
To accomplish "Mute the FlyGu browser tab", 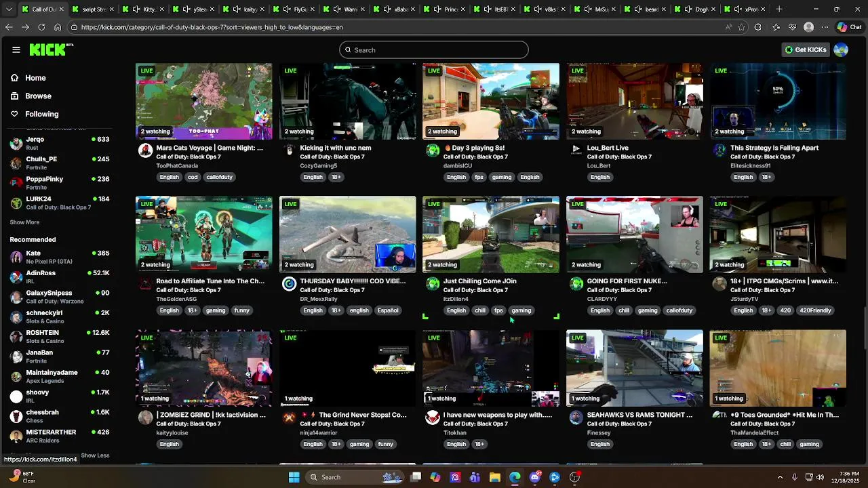I will click(287, 9).
